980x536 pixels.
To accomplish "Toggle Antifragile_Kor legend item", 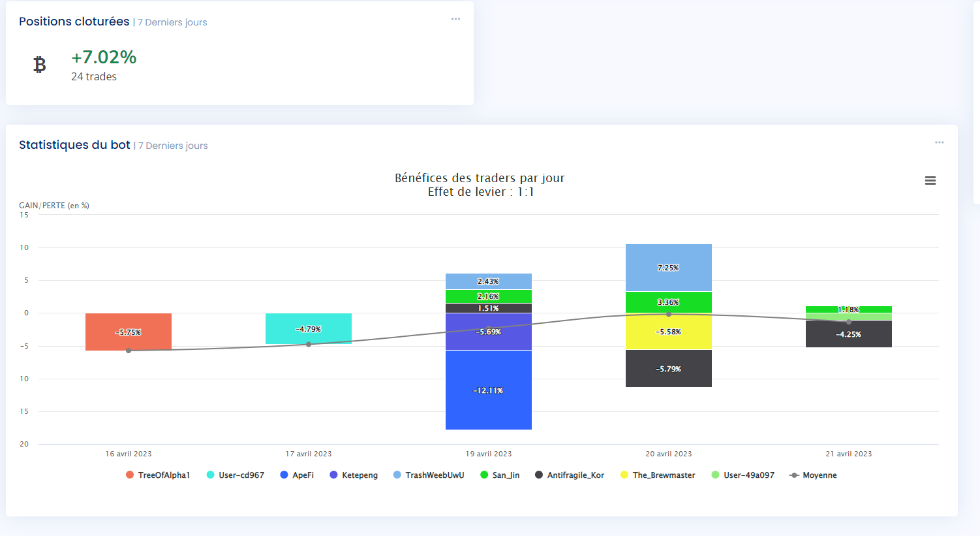I will tap(575, 475).
